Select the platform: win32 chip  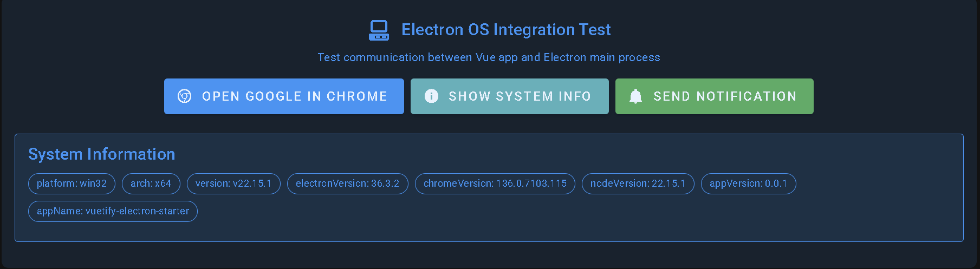click(x=72, y=183)
